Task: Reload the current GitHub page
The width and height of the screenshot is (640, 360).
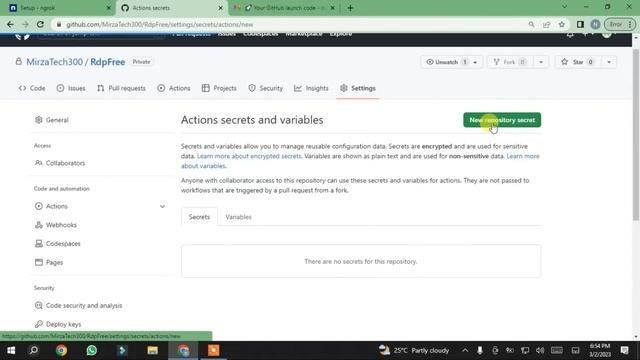Action: coord(40,24)
